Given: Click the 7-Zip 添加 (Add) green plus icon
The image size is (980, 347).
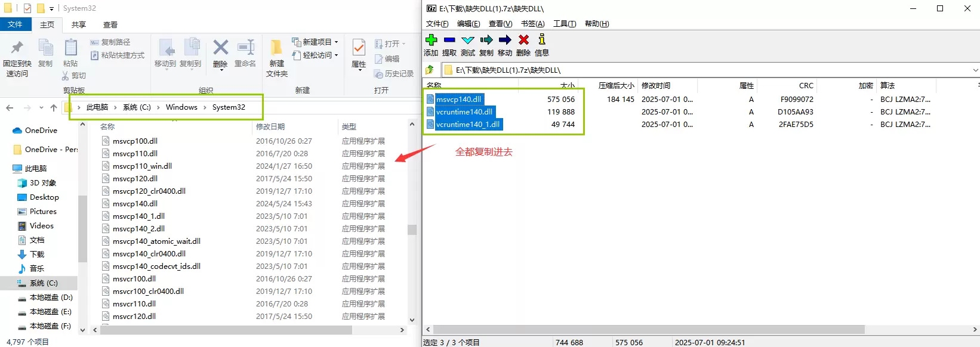Looking at the screenshot, I should 431,40.
